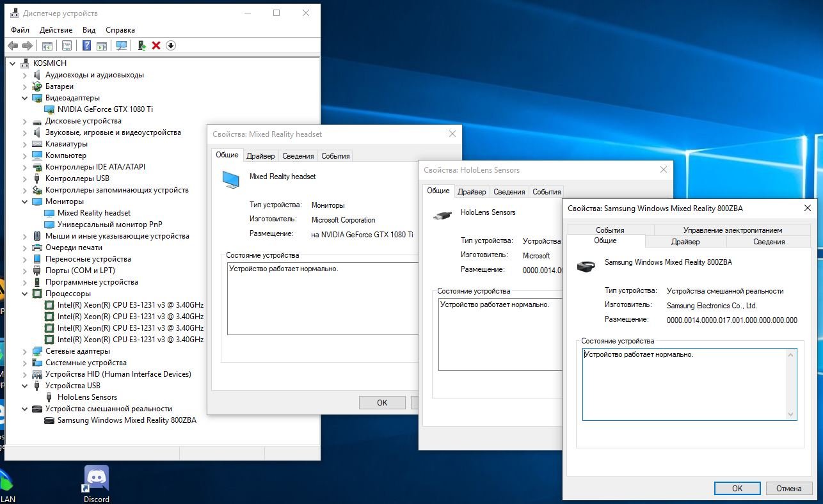Collapse the Видеоадаптеры tree node
The width and height of the screenshot is (823, 504).
click(x=25, y=98)
